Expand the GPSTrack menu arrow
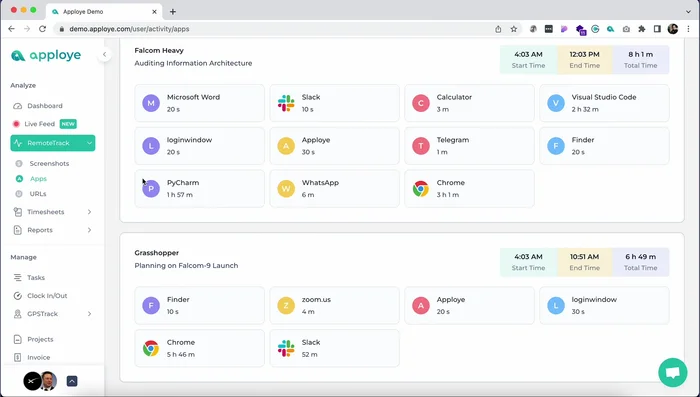This screenshot has width=700, height=397. (89, 314)
